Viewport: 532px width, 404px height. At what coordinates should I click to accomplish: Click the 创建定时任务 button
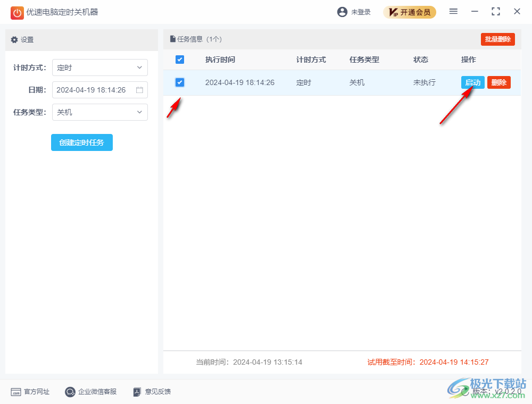[82, 142]
